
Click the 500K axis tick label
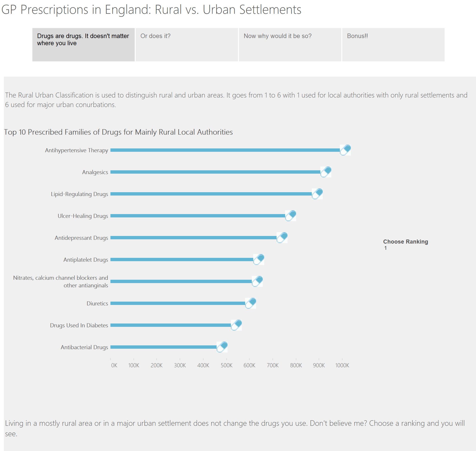(x=226, y=365)
